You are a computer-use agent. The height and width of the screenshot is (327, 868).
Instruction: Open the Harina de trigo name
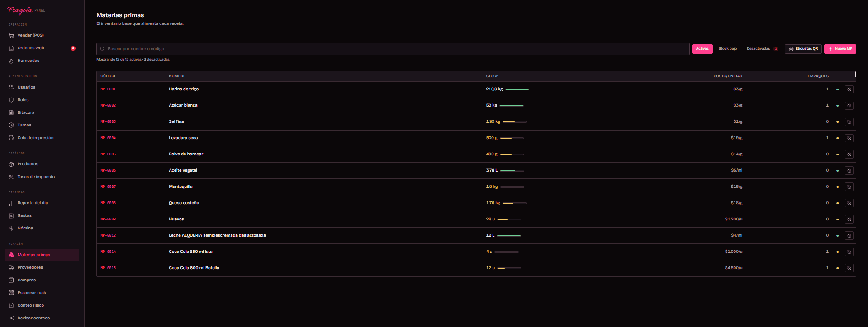click(184, 89)
